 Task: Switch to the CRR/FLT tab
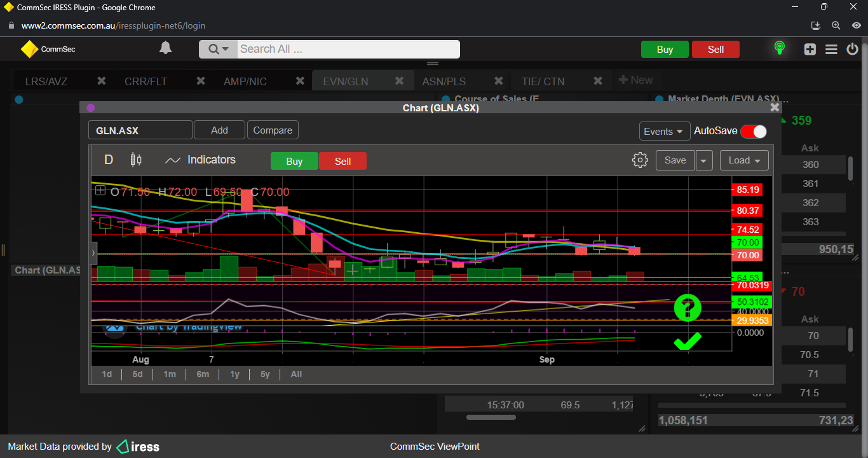pos(146,81)
